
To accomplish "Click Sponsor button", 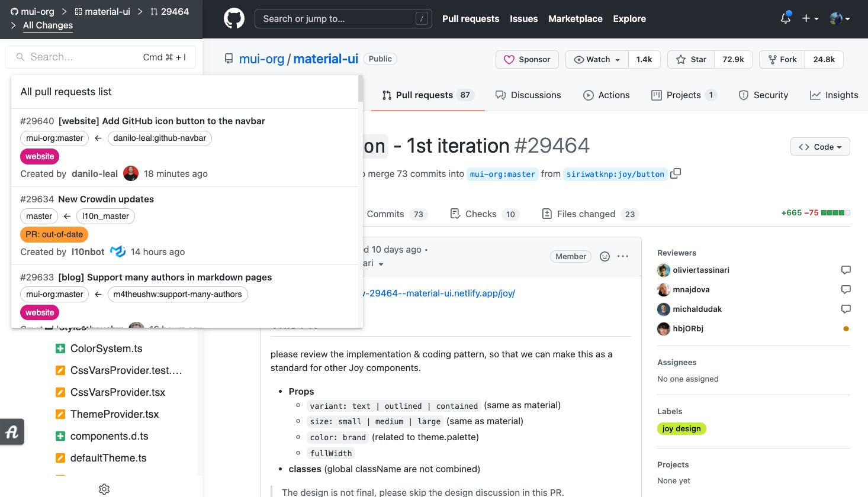I will (x=527, y=59).
